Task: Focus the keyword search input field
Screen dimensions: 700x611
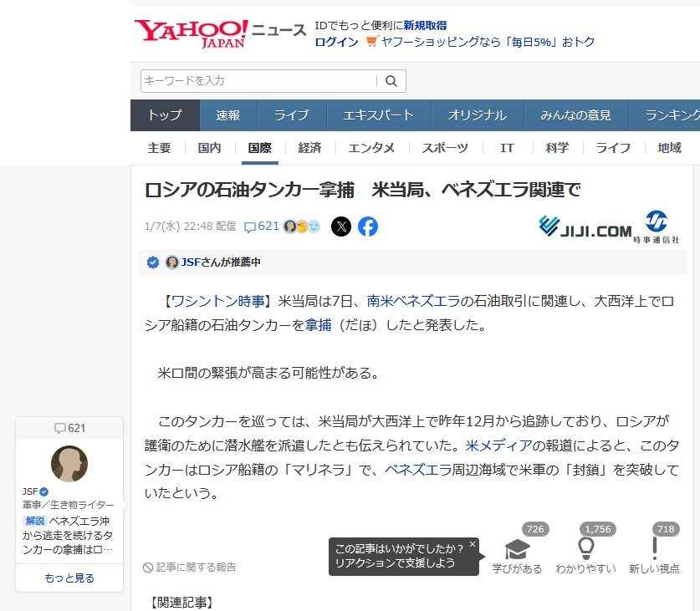Action: tap(257, 81)
